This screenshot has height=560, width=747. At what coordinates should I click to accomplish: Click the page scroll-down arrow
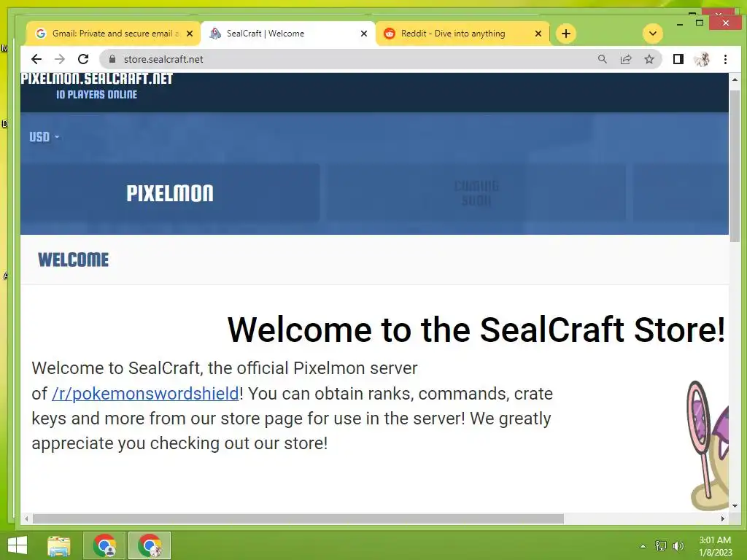[x=735, y=506]
